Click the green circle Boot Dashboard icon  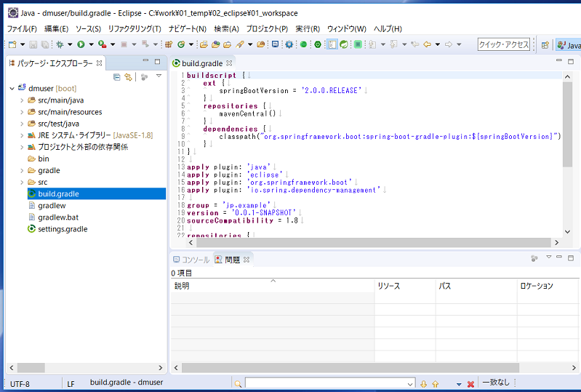[303, 44]
